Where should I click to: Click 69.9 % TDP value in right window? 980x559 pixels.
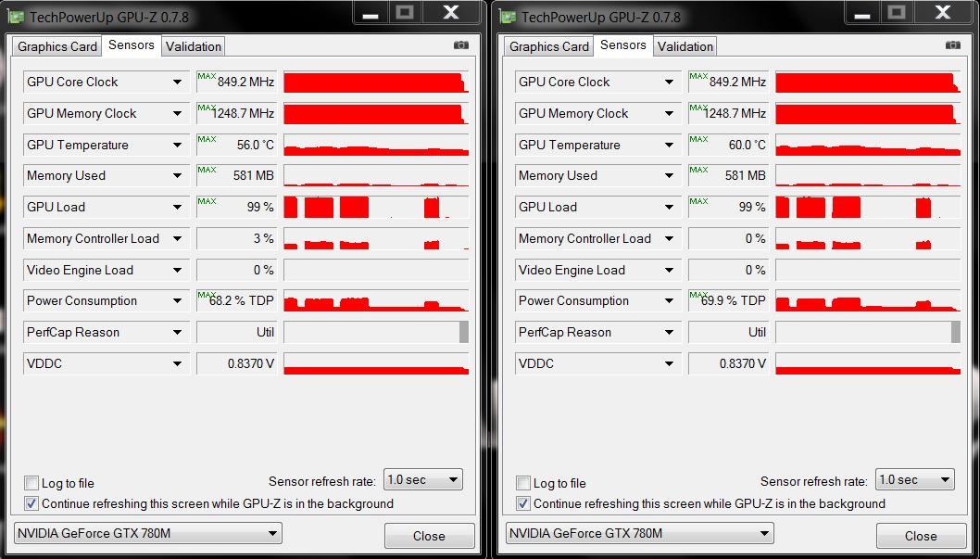click(x=729, y=300)
